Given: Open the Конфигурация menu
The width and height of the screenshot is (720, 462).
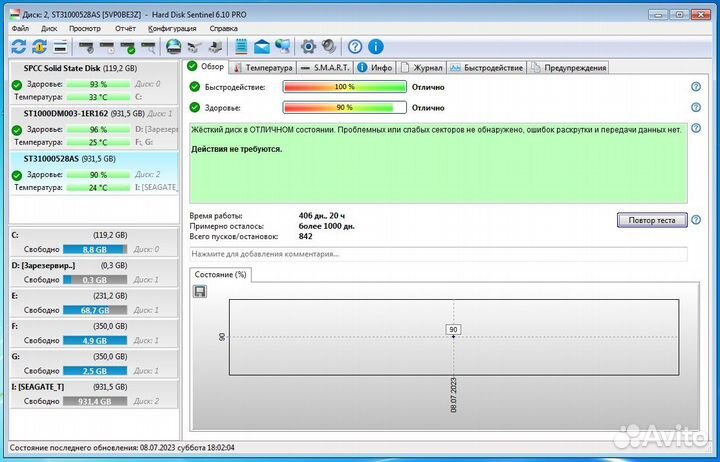Looking at the screenshot, I should click(172, 28).
